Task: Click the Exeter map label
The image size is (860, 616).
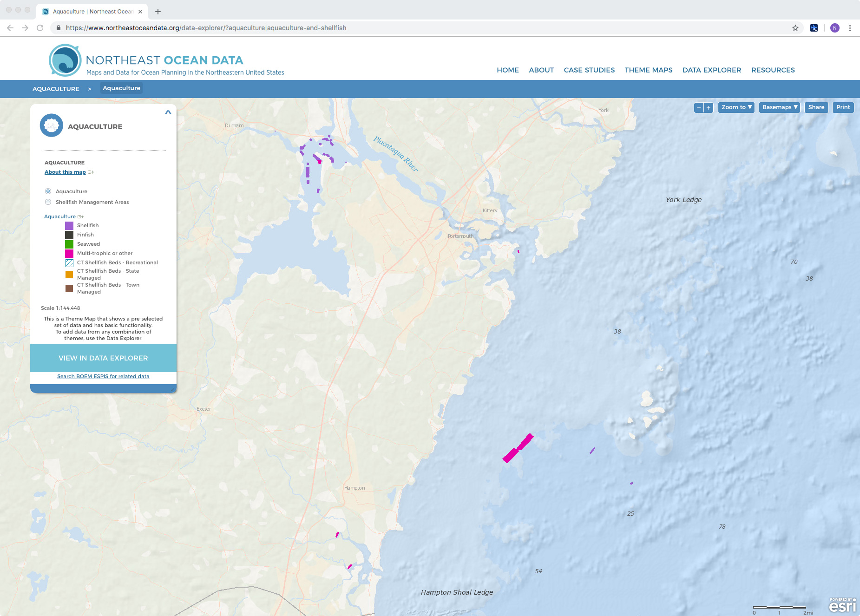Action: (x=204, y=409)
